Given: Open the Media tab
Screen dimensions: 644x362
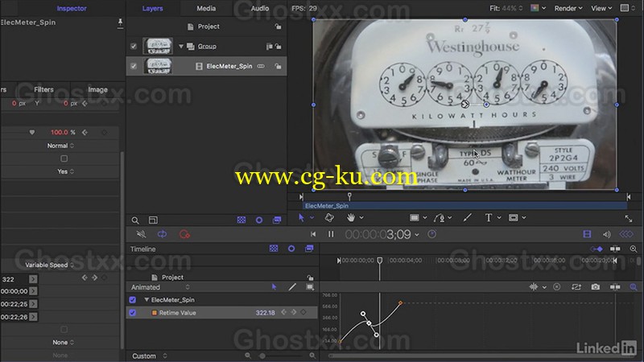Looking at the screenshot, I should tap(206, 8).
